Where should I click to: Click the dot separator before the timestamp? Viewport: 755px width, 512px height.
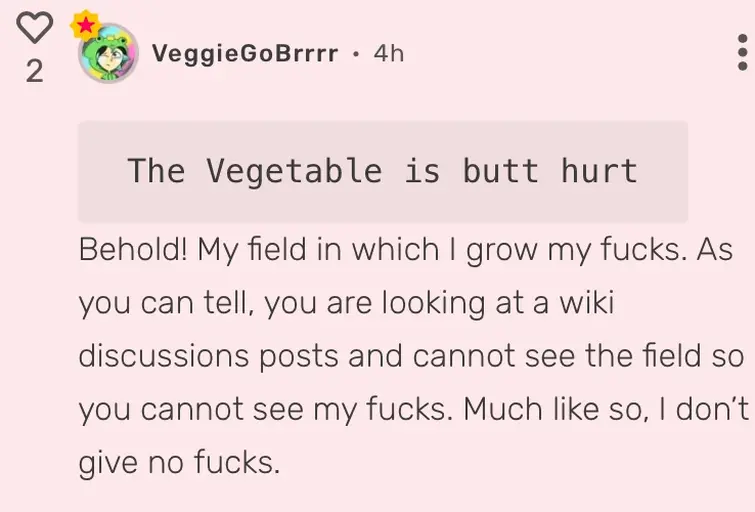[356, 53]
